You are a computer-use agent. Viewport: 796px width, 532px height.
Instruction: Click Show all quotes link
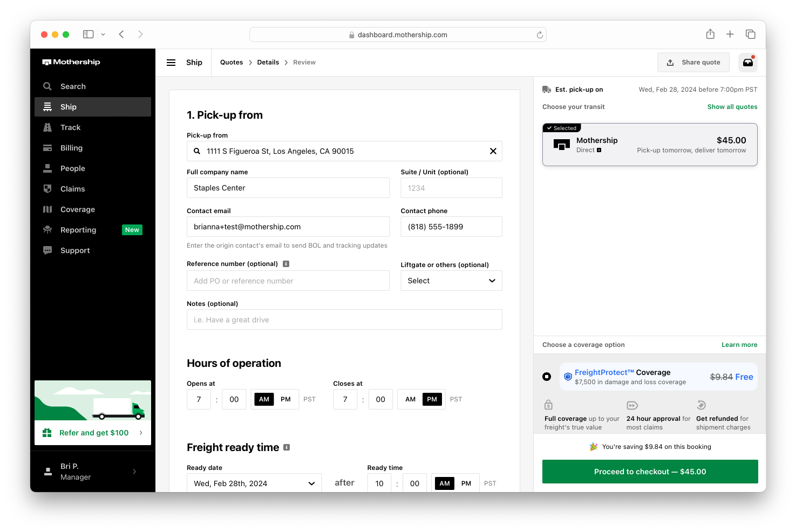click(732, 107)
